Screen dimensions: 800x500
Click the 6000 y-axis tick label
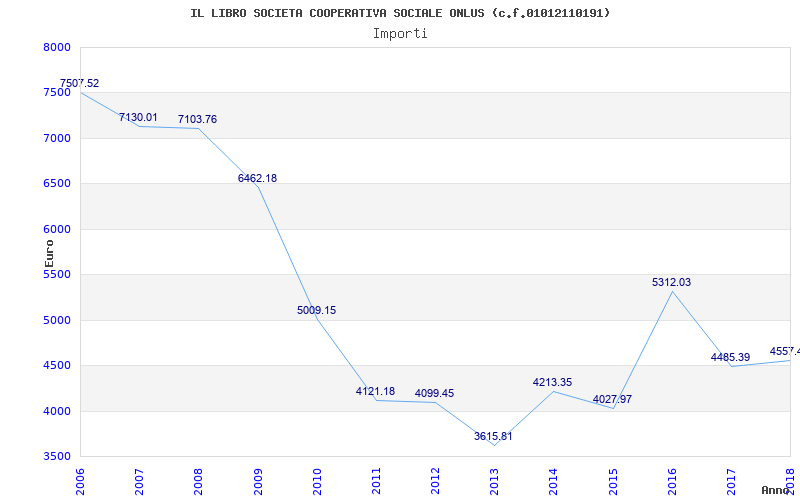[x=57, y=229]
